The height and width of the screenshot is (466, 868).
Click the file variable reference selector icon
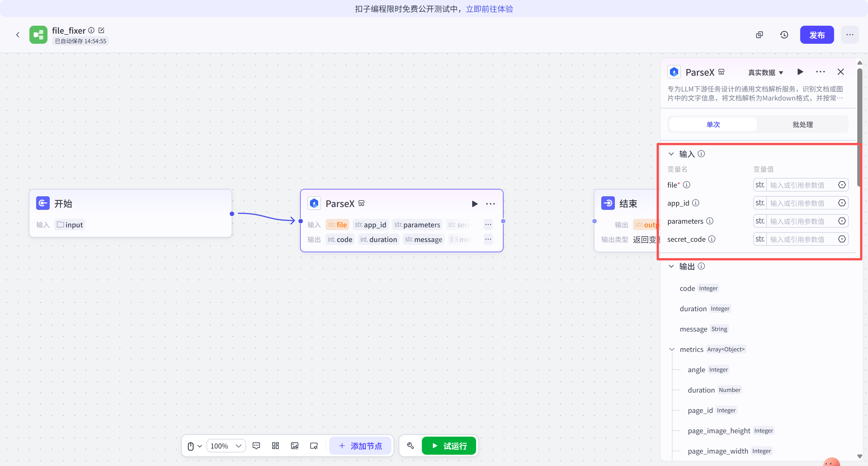pyautogui.click(x=842, y=185)
